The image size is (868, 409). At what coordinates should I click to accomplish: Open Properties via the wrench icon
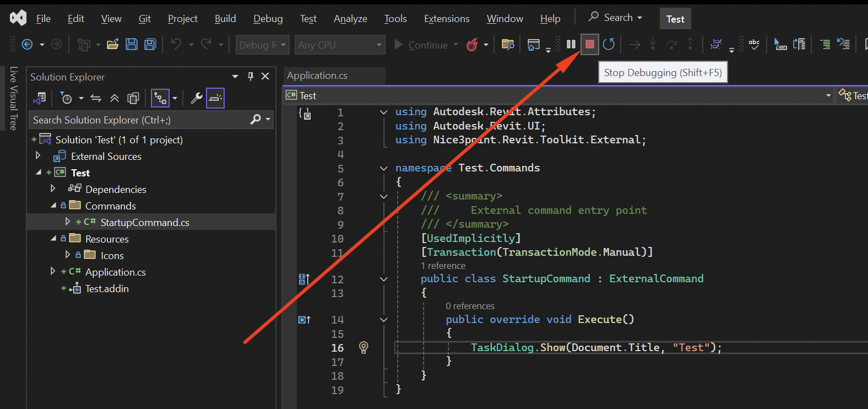point(196,99)
